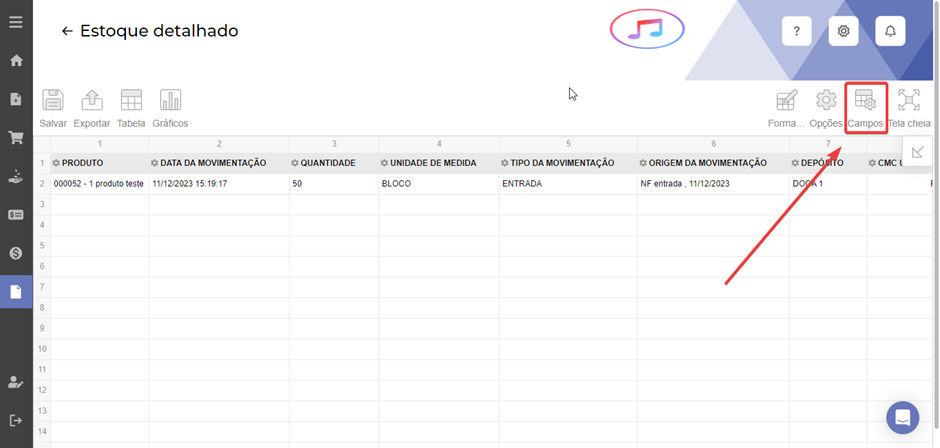Open the Gráficos chart view
The width and height of the screenshot is (940, 448).
pos(170,101)
